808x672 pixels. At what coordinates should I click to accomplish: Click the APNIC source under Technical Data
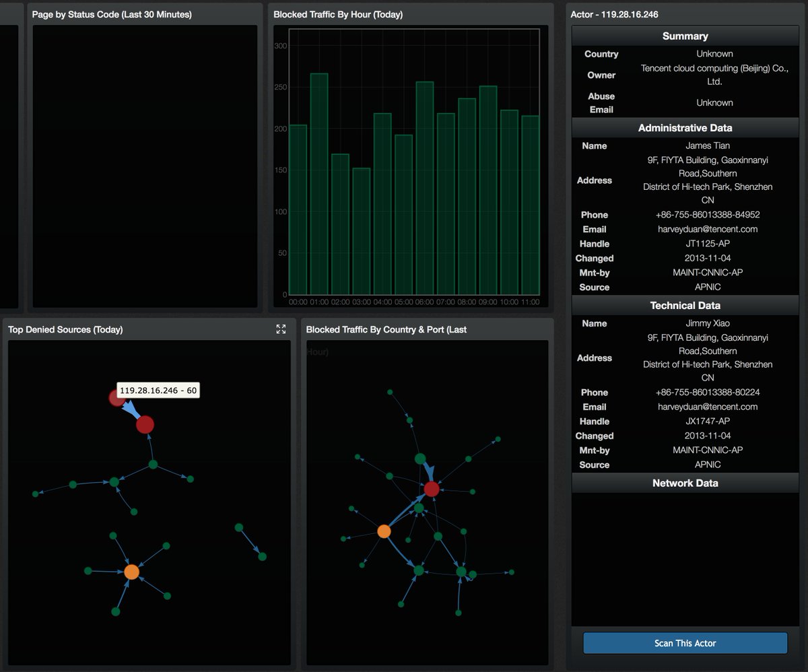point(708,465)
